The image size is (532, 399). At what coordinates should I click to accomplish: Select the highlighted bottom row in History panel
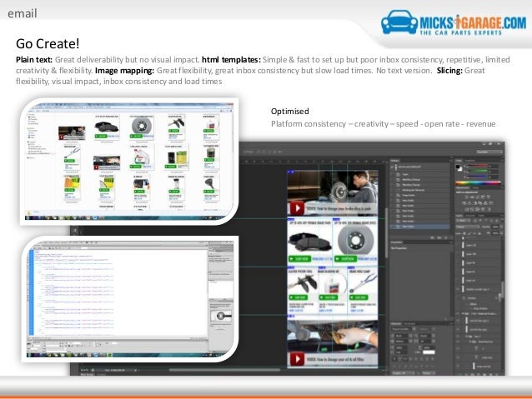420,226
